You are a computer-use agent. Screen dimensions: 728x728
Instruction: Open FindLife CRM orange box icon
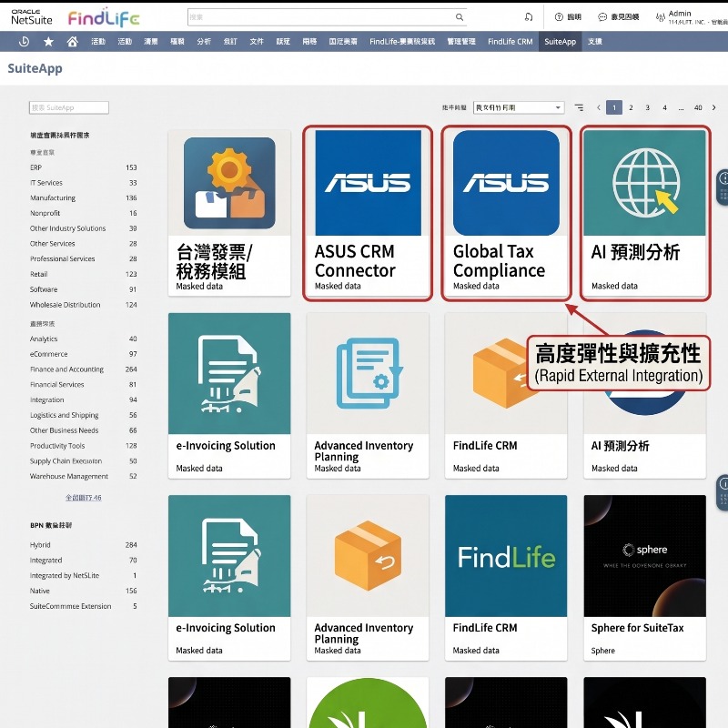point(500,373)
